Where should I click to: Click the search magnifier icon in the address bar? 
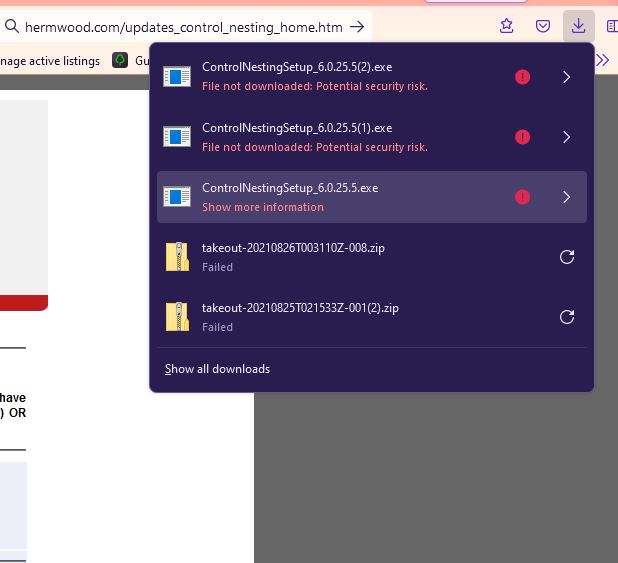(12, 26)
